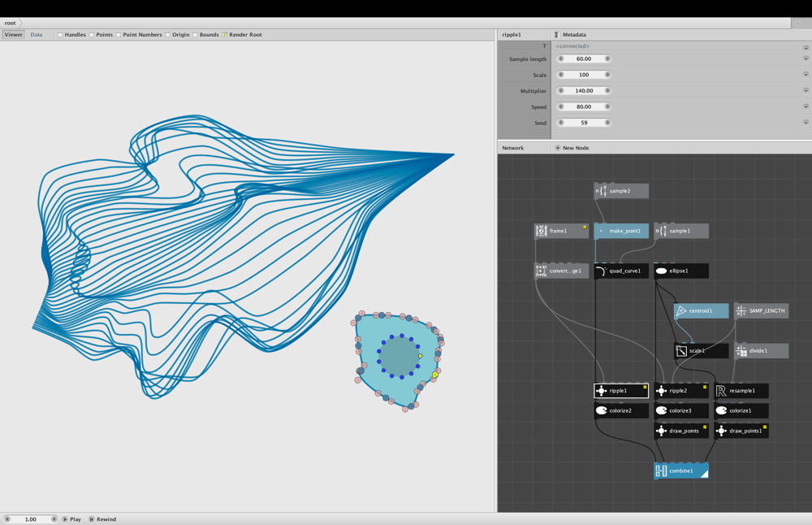Click the root breadcrumb

point(11,23)
